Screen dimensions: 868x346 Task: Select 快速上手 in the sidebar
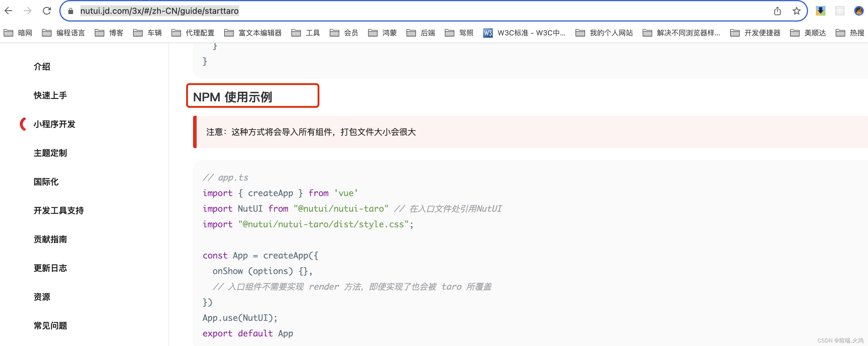pyautogui.click(x=50, y=95)
